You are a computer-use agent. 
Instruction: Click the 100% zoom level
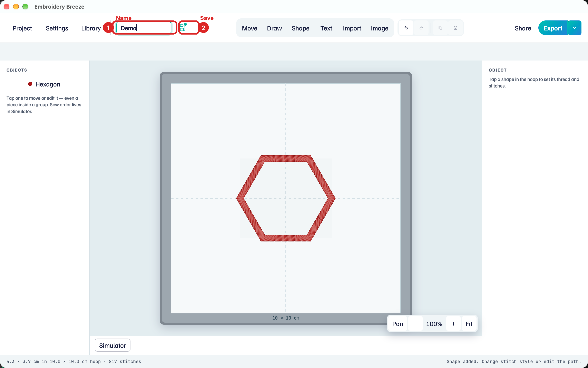[434, 324]
